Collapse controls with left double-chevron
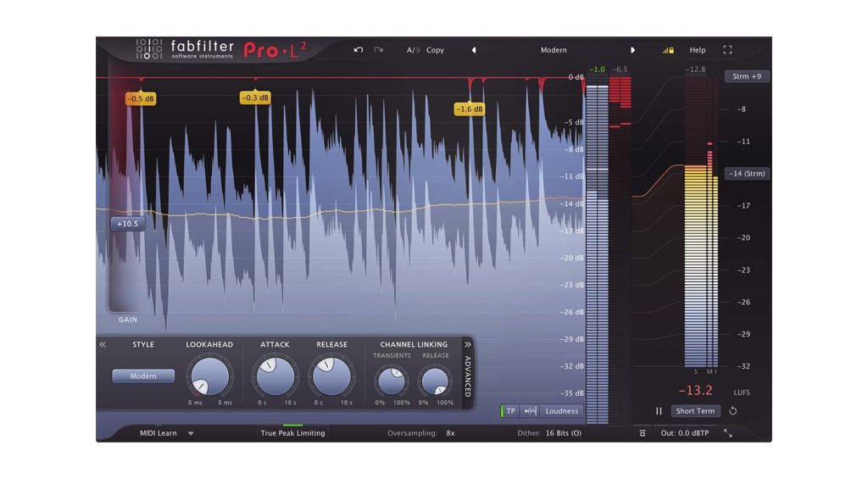The width and height of the screenshot is (868, 479). 103,344
